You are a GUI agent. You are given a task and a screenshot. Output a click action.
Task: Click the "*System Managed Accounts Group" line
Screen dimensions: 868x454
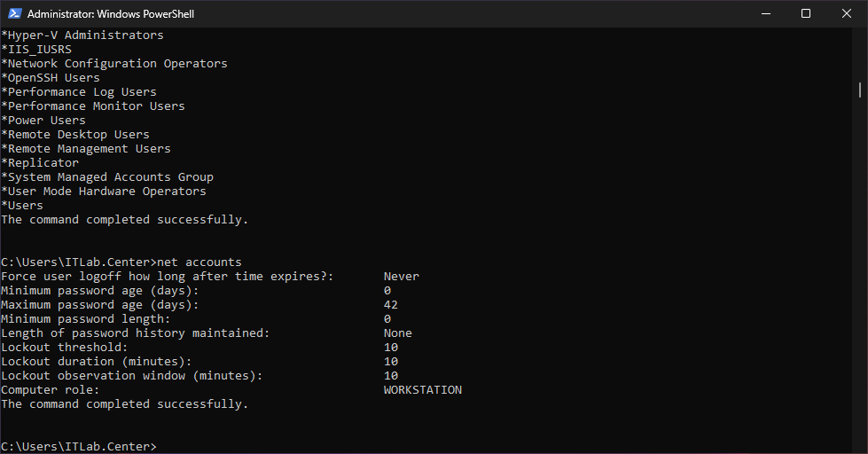[x=107, y=177]
